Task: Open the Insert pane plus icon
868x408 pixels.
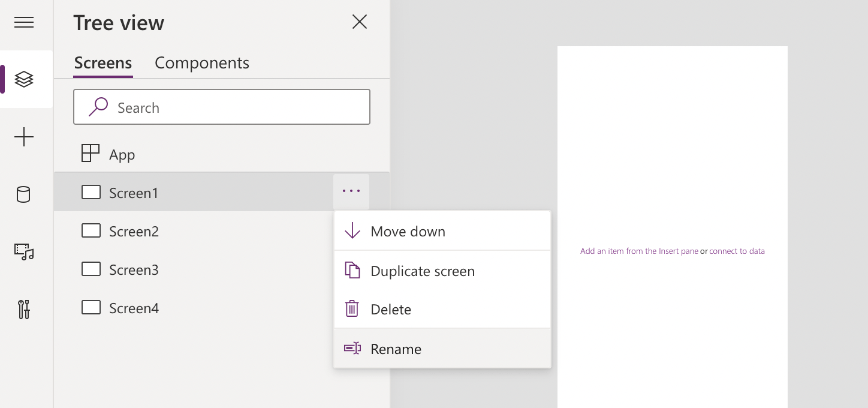Action: point(24,137)
